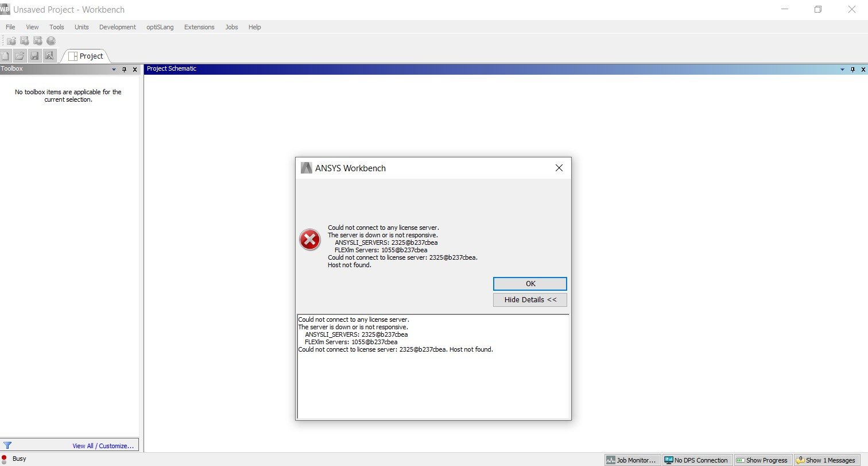Click the 'Busy' status text
868x466 pixels.
coord(20,459)
